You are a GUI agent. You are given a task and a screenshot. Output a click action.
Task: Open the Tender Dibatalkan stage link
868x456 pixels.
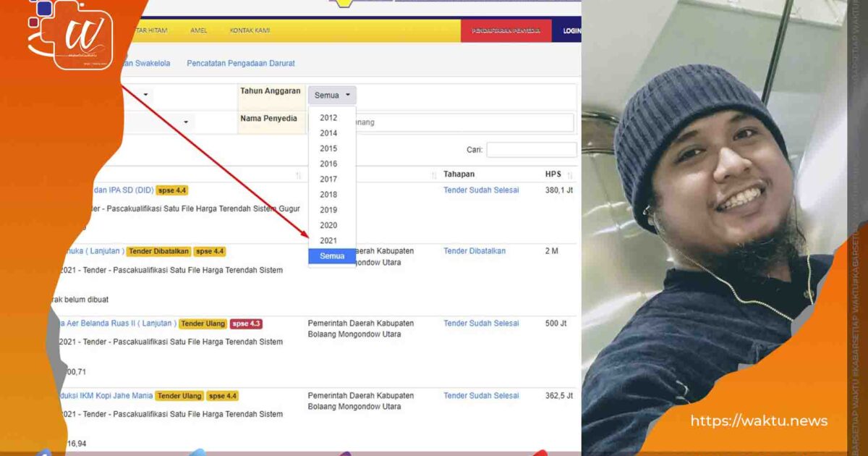point(475,251)
